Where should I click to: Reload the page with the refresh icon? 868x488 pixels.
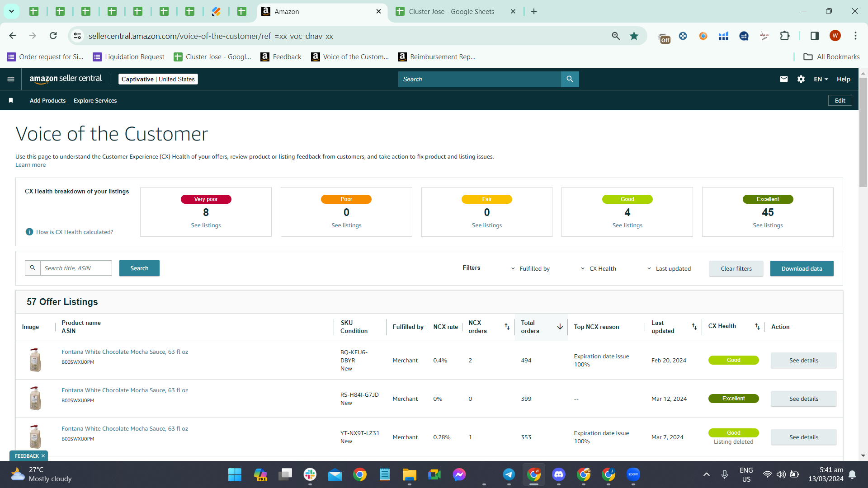[x=53, y=36]
